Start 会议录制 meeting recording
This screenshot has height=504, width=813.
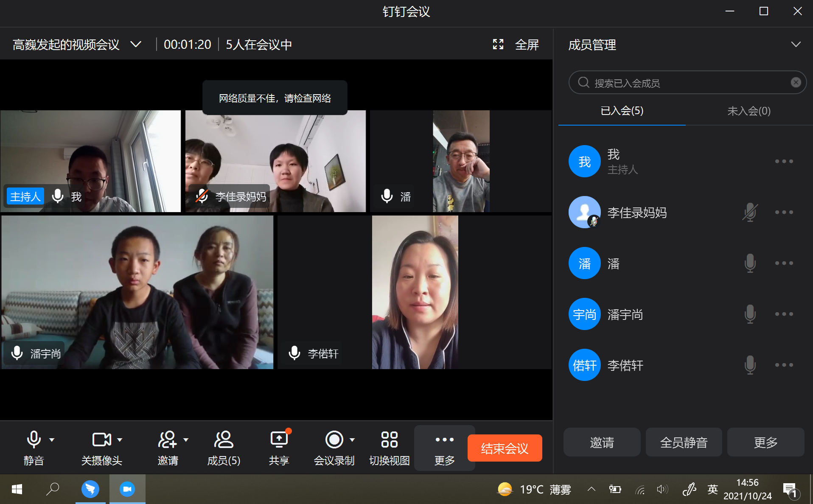[x=334, y=448]
